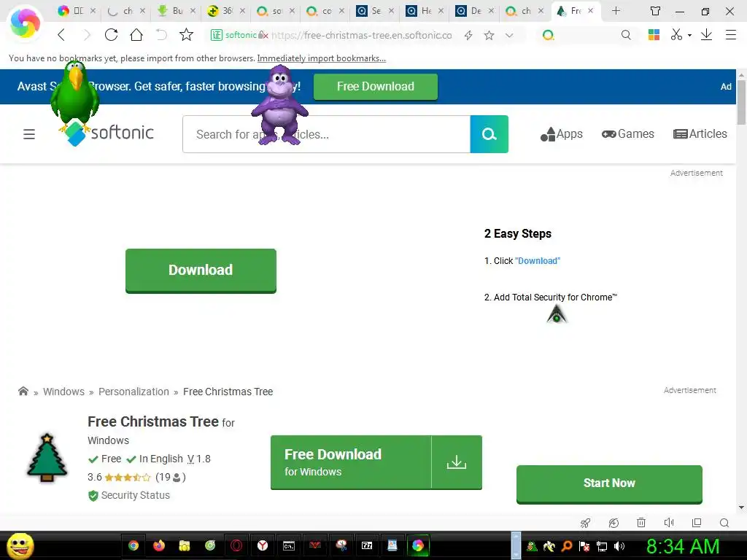The width and height of the screenshot is (747, 560).
Task: Click the download arrow beside Free Download
Action: [x=457, y=462]
